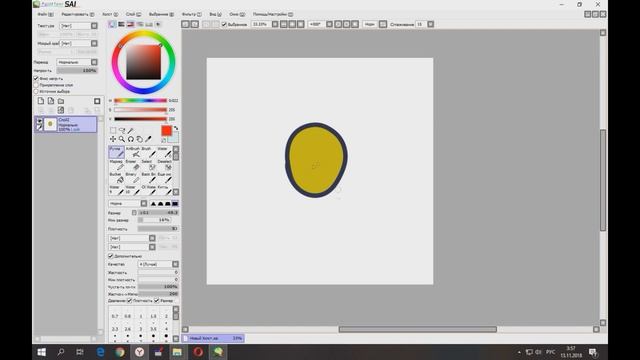The height and width of the screenshot is (360, 640).
Task: Create a new layer folder
Action: [61, 101]
